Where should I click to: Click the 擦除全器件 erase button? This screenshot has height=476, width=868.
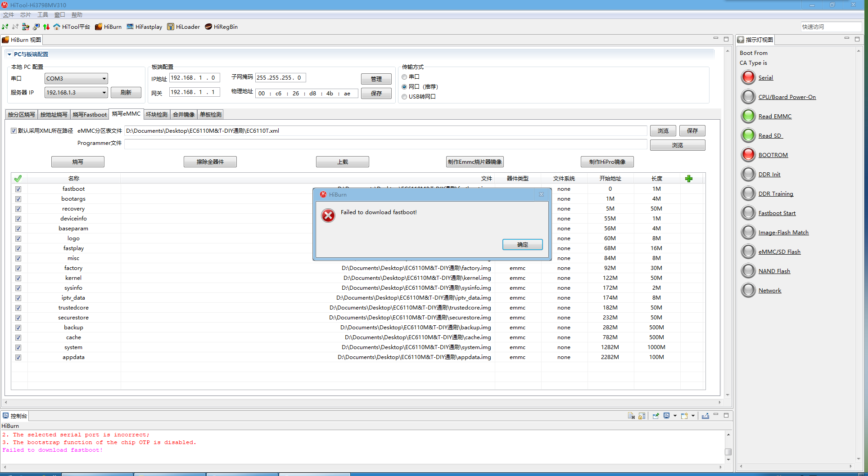(x=210, y=162)
